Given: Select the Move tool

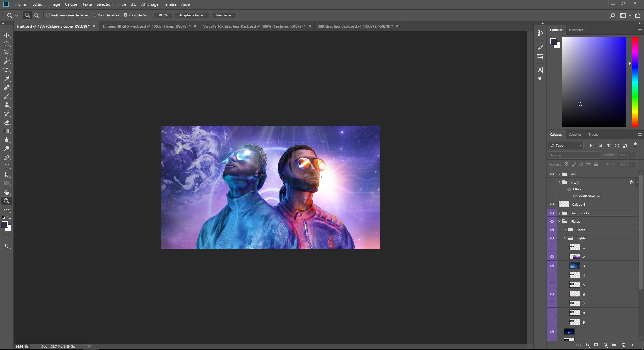Looking at the screenshot, I should (x=7, y=35).
